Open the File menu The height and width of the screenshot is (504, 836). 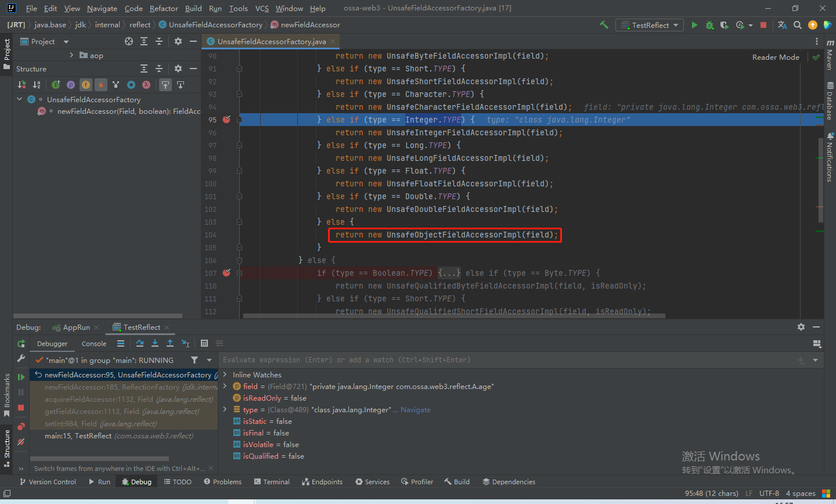click(31, 8)
